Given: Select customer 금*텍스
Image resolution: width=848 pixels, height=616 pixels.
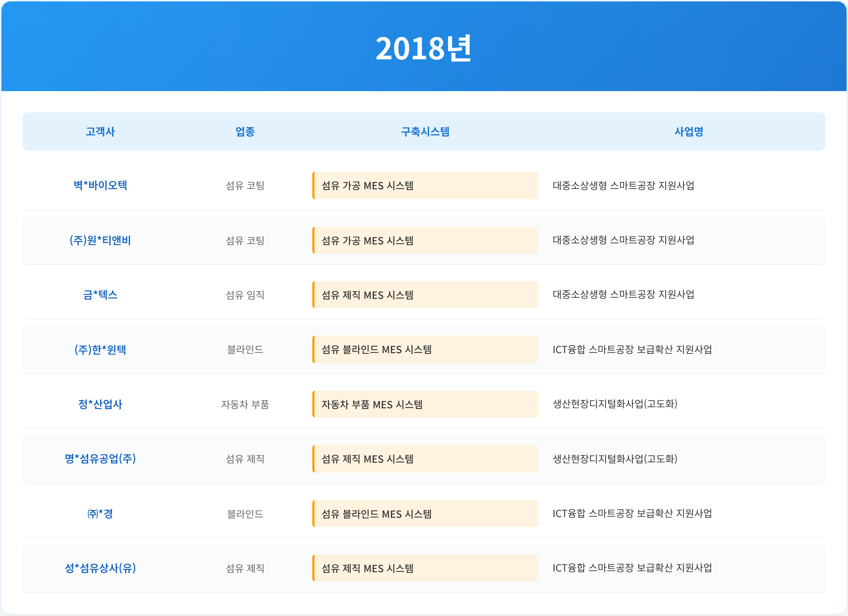Looking at the screenshot, I should point(100,295).
